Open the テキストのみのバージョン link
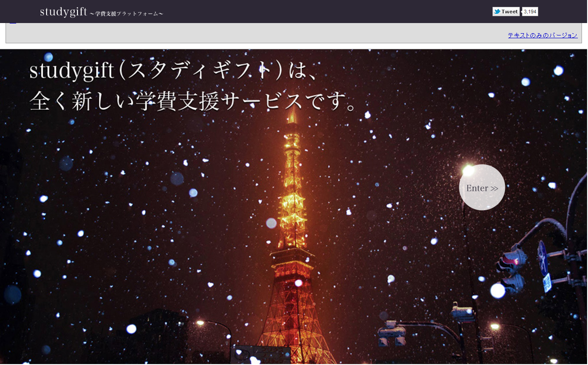The image size is (588, 365). (542, 35)
